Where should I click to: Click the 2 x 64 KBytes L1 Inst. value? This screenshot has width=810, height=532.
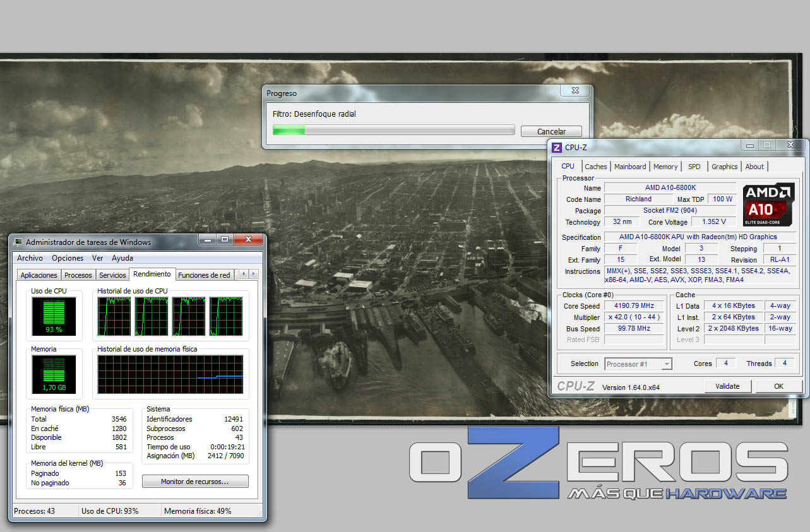pos(733,317)
